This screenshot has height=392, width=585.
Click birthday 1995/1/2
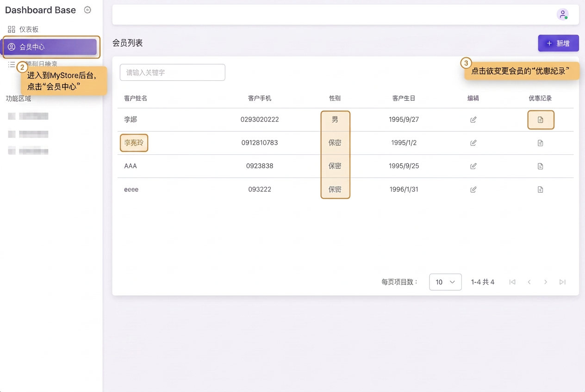coord(404,142)
